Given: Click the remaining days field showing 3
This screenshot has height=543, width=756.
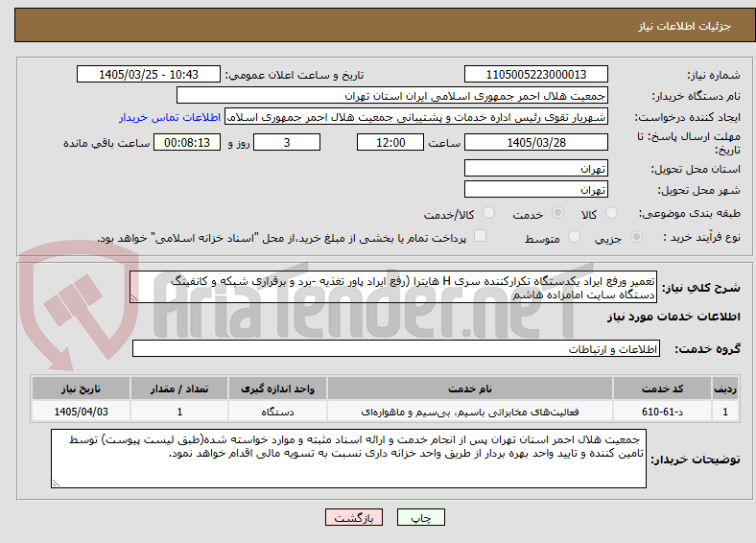Looking at the screenshot, I should click(287, 142).
